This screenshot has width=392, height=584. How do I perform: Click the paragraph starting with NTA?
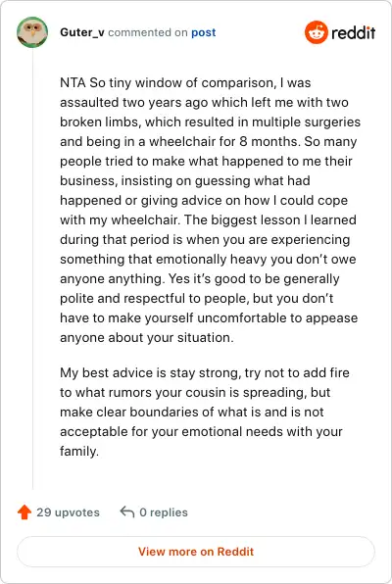tap(210, 210)
